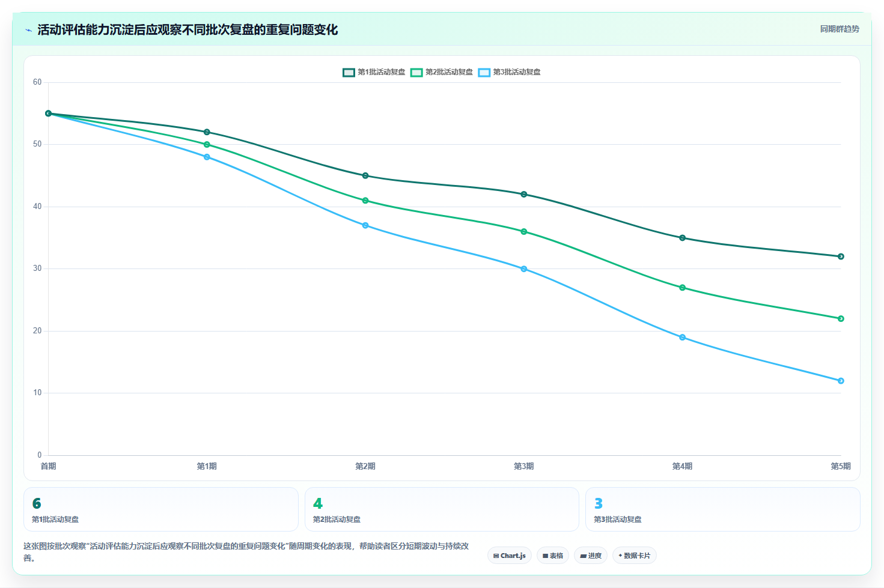
Task: Select the 第1批活动复盘 summary card showing 6
Action: tap(161, 509)
